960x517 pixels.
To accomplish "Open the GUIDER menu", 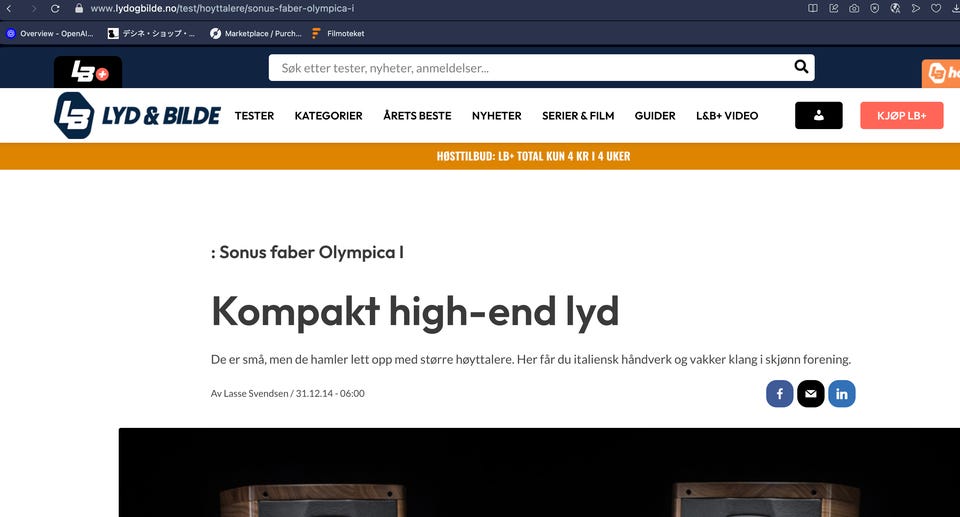I will (655, 116).
